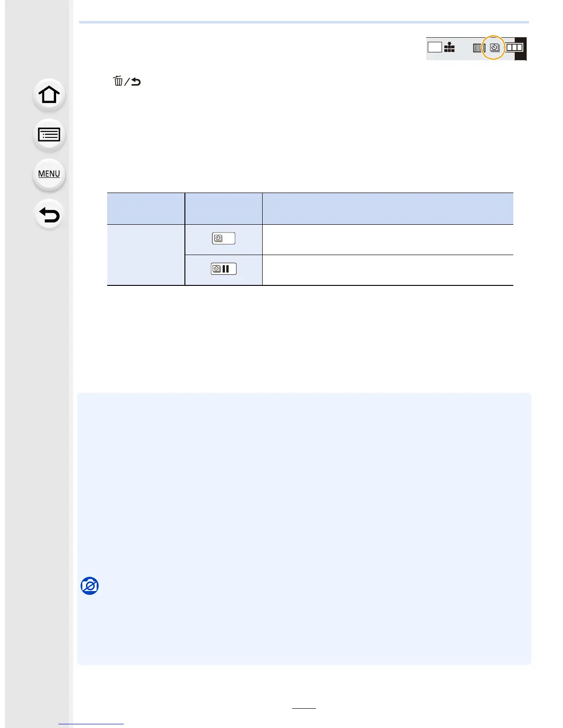Viewport: 563px width, 728px height.
Task: Click the trash/return symbol near the top
Action: pyautogui.click(x=127, y=82)
